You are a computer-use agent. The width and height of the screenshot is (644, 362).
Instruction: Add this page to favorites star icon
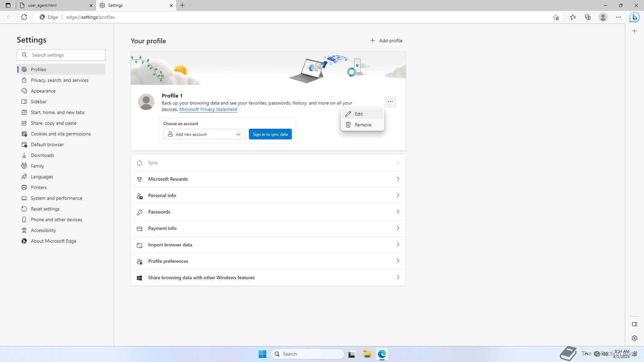coord(556,17)
